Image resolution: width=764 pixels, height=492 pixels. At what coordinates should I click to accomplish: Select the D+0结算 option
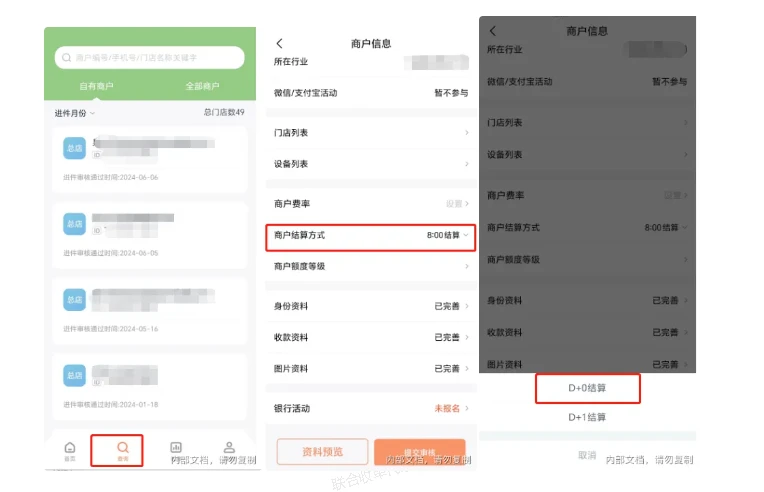point(587,388)
